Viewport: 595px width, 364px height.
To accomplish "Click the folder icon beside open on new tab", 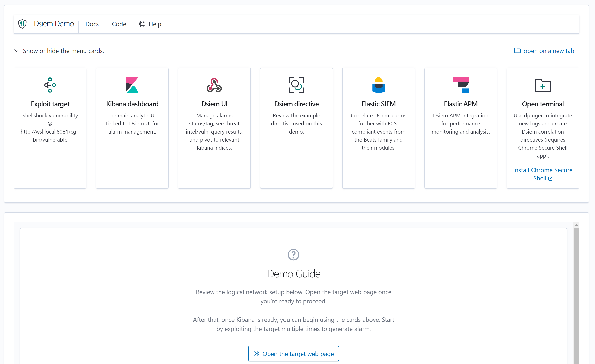I will [x=517, y=51].
